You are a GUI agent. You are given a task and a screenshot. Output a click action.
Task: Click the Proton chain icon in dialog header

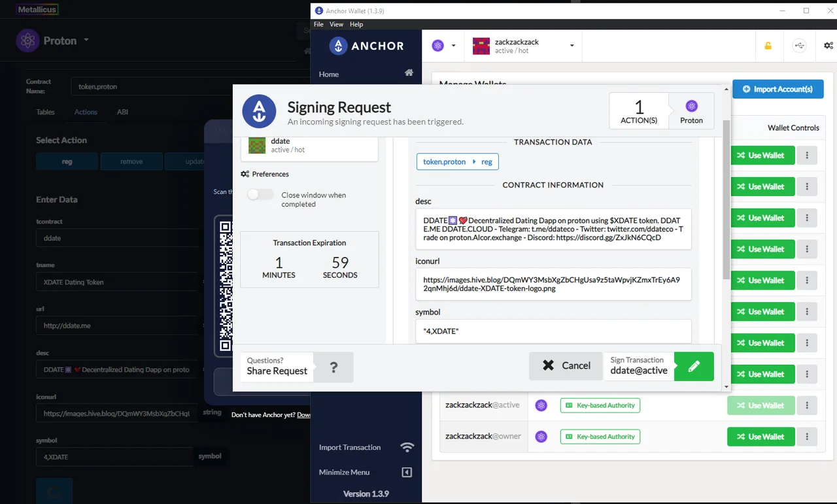pyautogui.click(x=691, y=106)
